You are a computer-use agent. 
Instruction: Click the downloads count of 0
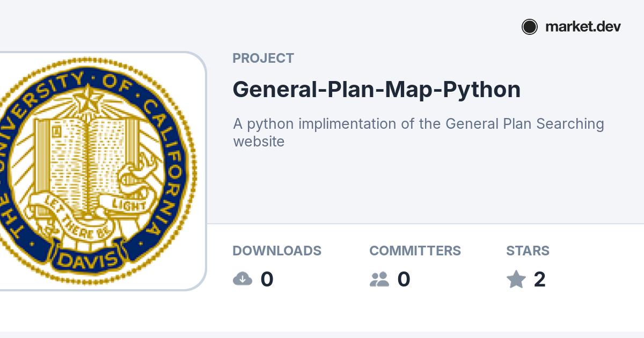[267, 280]
